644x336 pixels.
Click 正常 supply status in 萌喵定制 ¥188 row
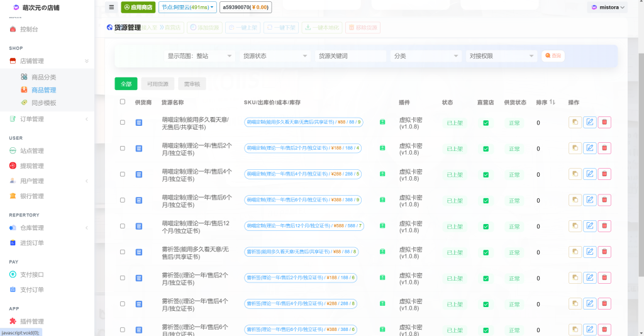[x=514, y=148]
